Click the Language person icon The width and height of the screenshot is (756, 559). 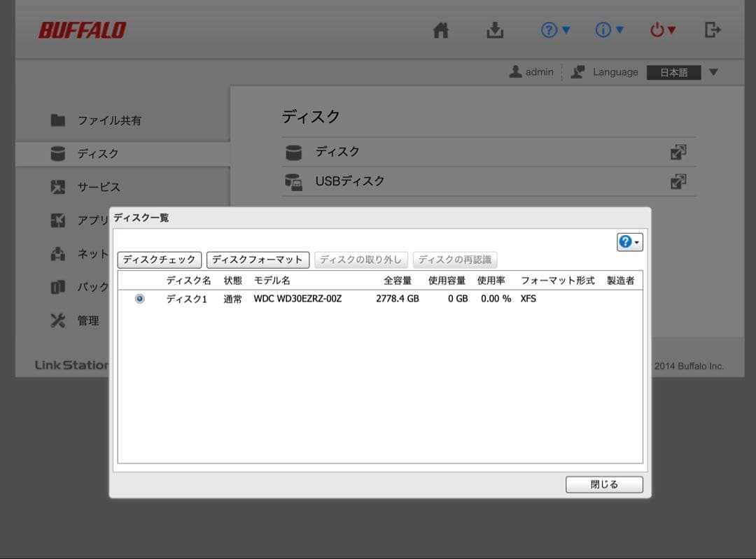coord(577,71)
